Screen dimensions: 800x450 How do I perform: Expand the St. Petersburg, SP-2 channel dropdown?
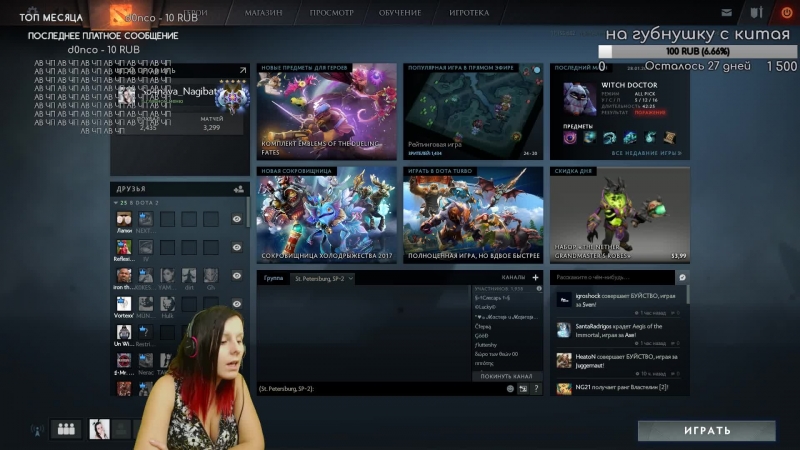351,278
